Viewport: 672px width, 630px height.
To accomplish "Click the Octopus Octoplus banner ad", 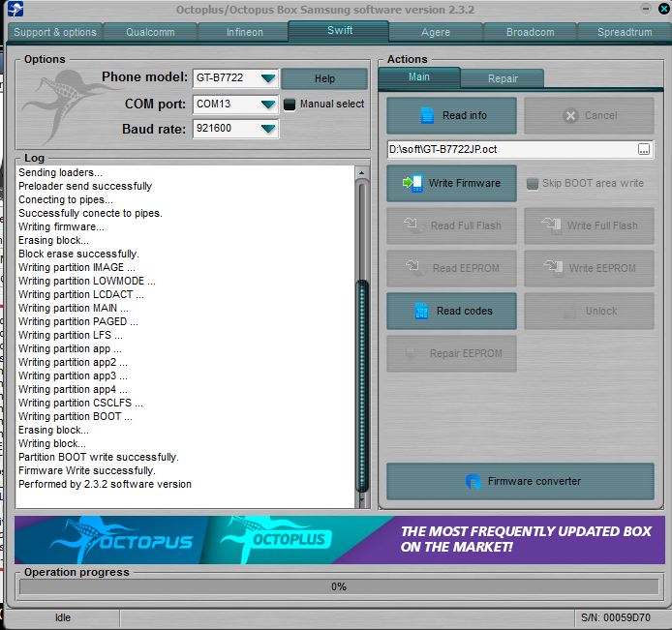I will (340, 540).
